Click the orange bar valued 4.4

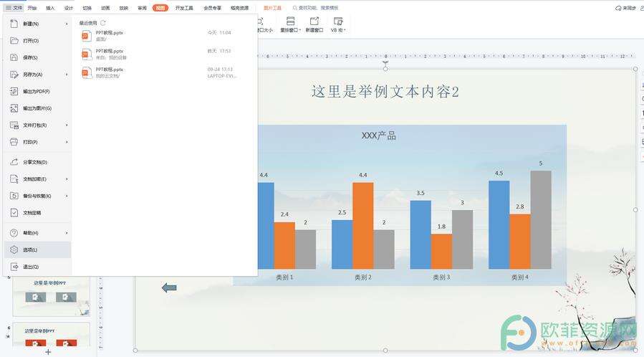pos(363,226)
